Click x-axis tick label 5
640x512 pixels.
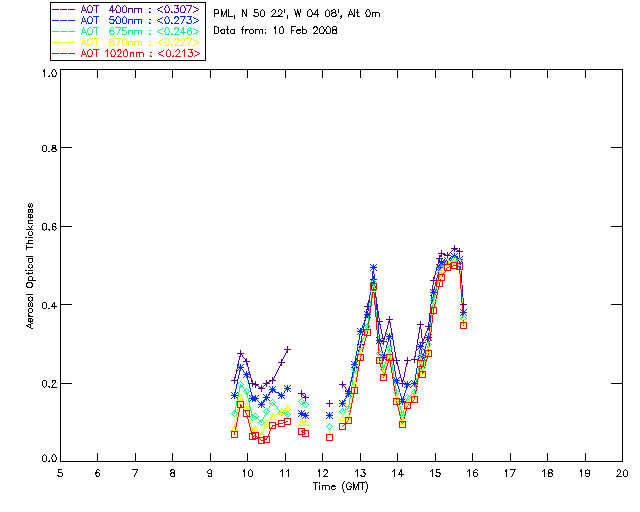[60, 473]
